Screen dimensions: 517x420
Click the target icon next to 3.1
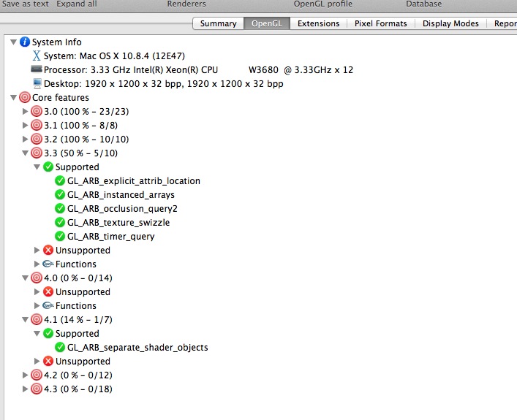(37, 125)
